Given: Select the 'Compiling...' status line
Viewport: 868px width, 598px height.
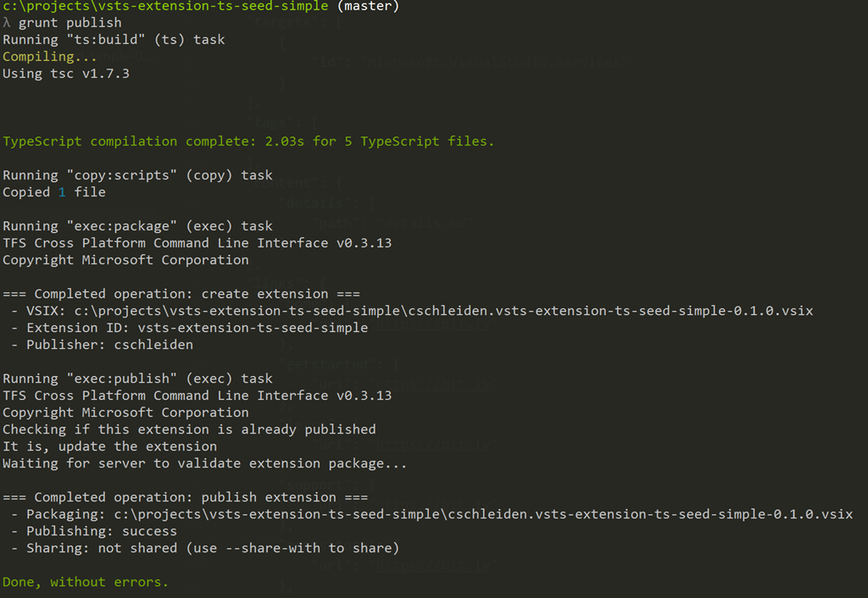Looking at the screenshot, I should pos(50,57).
